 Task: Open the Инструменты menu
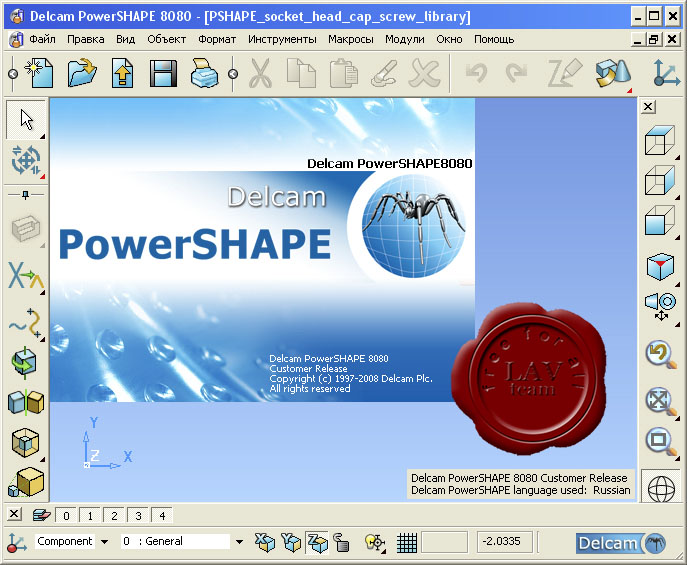pyautogui.click(x=282, y=39)
